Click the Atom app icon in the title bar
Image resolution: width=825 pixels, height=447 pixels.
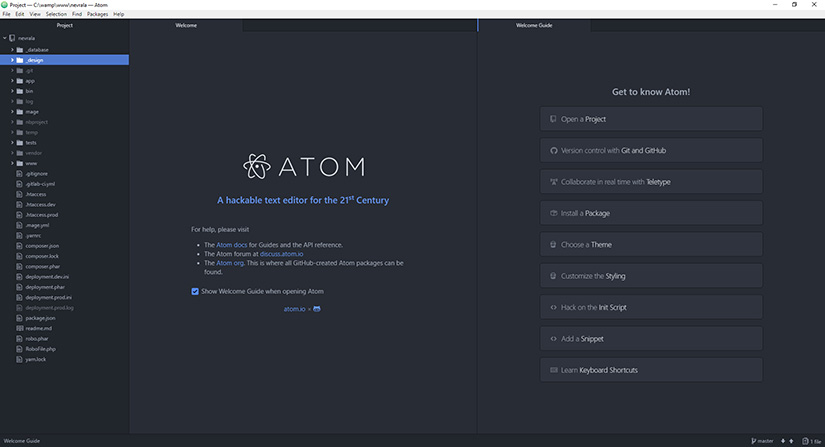[4, 4]
